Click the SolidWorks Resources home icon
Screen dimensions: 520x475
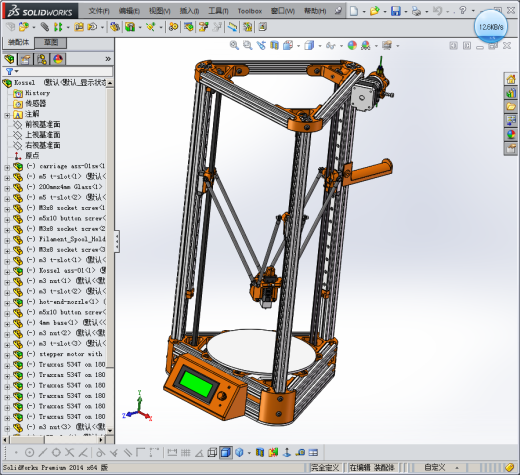tap(511, 80)
